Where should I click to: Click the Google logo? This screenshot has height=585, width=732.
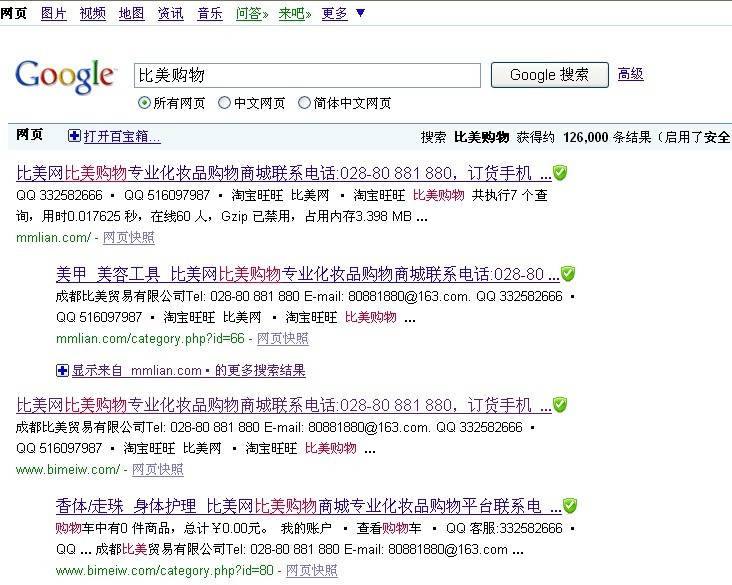tap(65, 77)
